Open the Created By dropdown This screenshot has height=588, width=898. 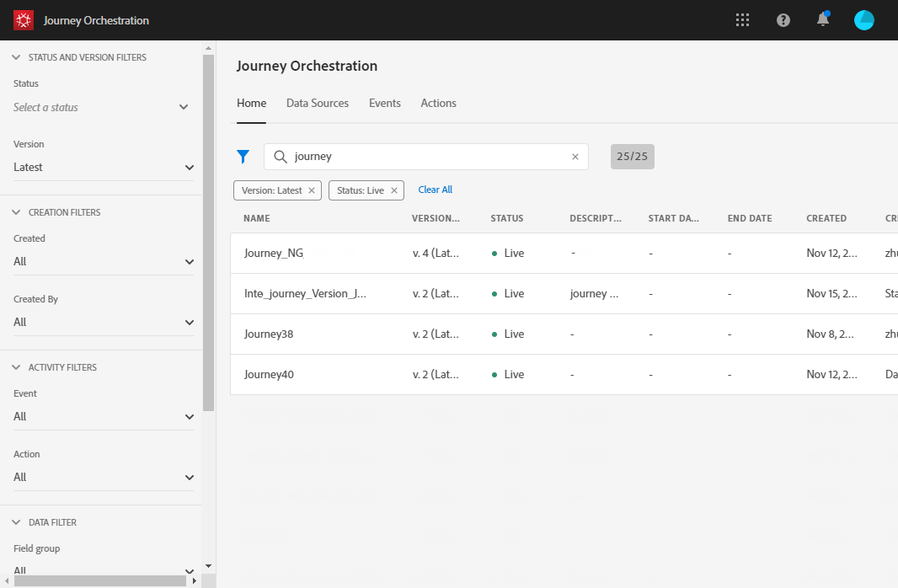pos(101,322)
